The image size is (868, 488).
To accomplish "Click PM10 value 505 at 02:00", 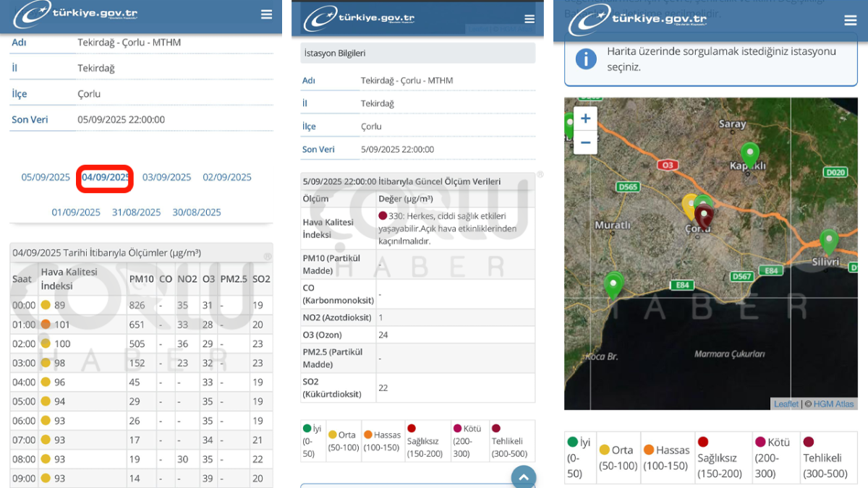I will (137, 343).
